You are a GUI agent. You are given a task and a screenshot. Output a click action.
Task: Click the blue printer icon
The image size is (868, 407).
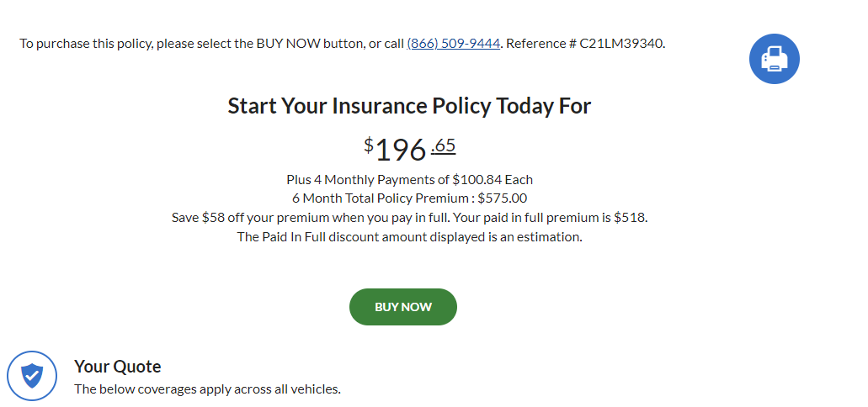coord(774,59)
